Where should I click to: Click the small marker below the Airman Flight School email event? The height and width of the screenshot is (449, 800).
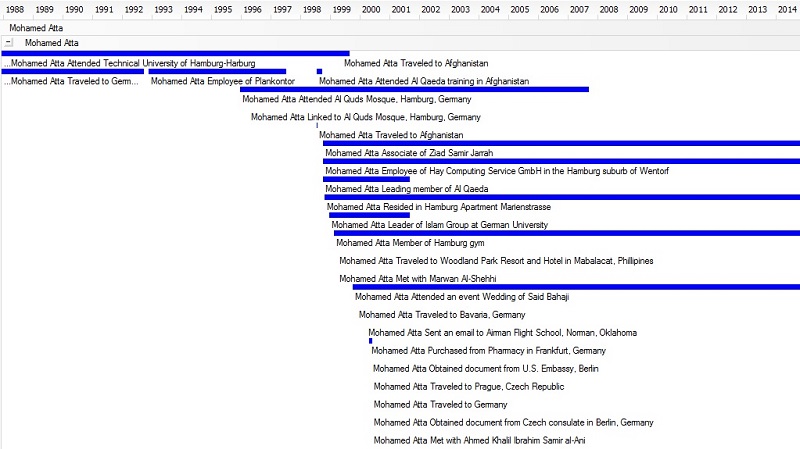pyautogui.click(x=370, y=341)
